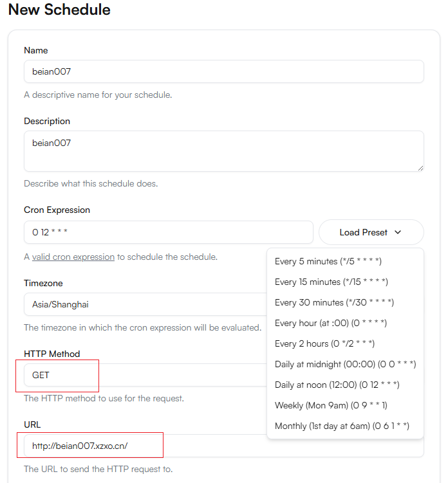This screenshot has width=448, height=483.
Task: Select Every 5 minutes preset
Action: (x=328, y=261)
